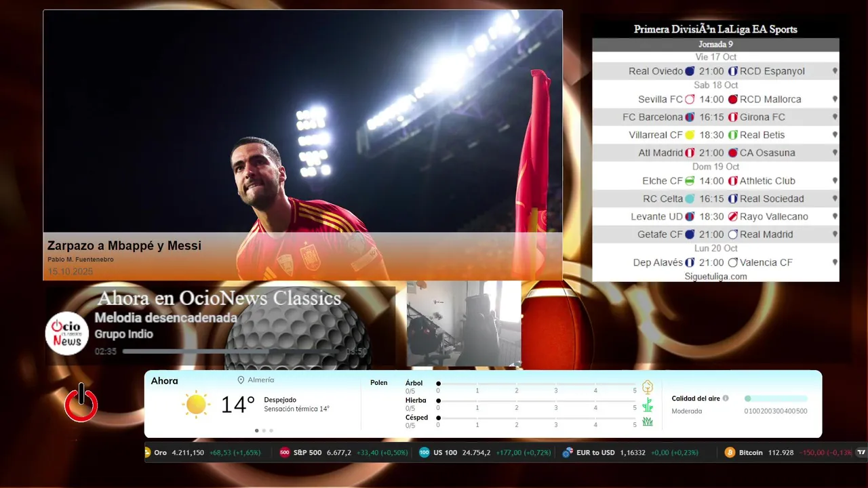Image resolution: width=868 pixels, height=488 pixels.
Task: Click the news date 15.10.2025
Action: pos(70,272)
